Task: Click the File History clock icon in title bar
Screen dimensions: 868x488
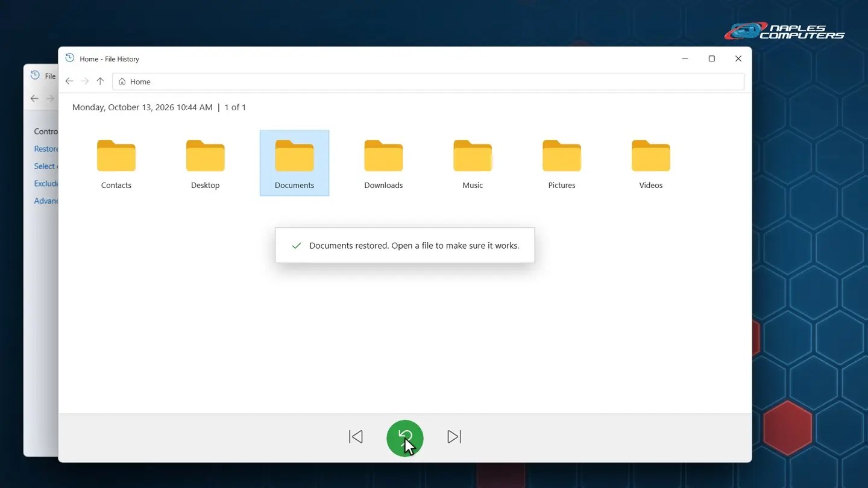Action: click(x=70, y=58)
